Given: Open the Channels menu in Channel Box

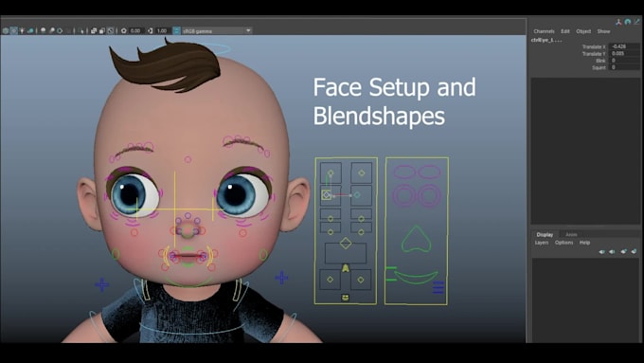Looking at the screenshot, I should (x=544, y=31).
